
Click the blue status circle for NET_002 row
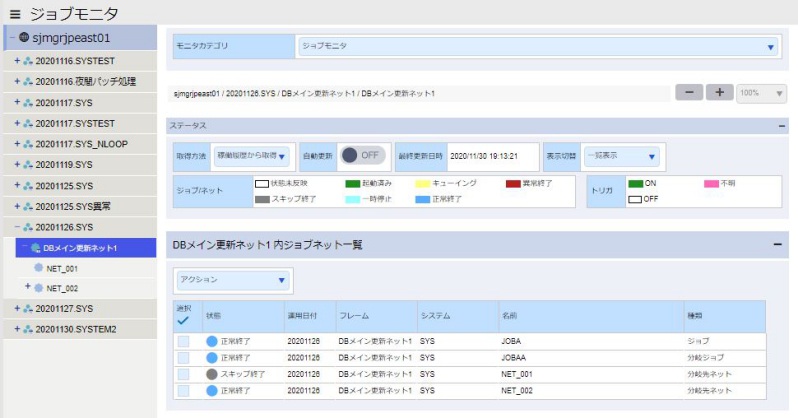[x=212, y=391]
